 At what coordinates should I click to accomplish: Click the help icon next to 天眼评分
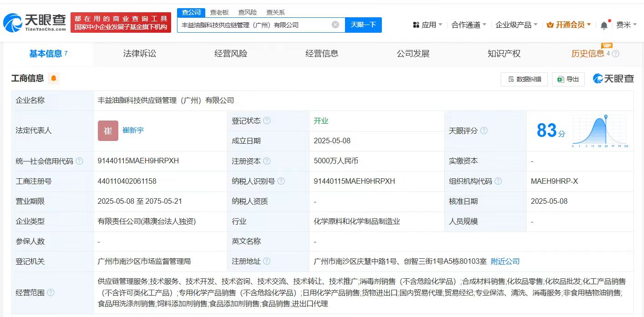(484, 131)
